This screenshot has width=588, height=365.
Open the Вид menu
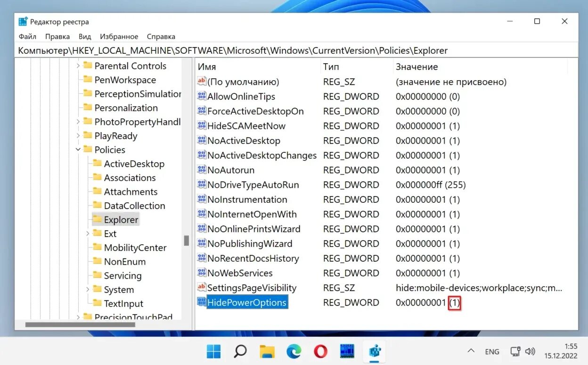pyautogui.click(x=85, y=36)
